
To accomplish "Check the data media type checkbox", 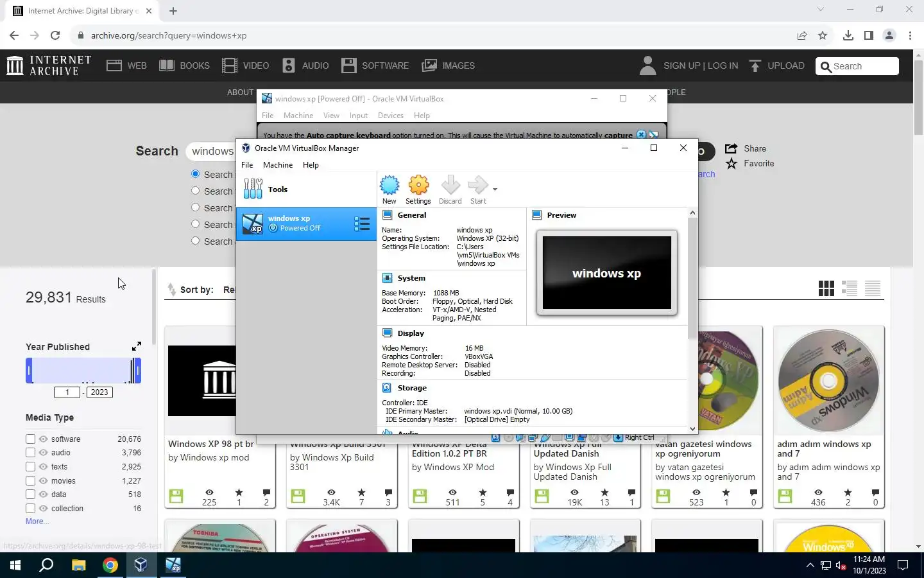I will (x=30, y=495).
